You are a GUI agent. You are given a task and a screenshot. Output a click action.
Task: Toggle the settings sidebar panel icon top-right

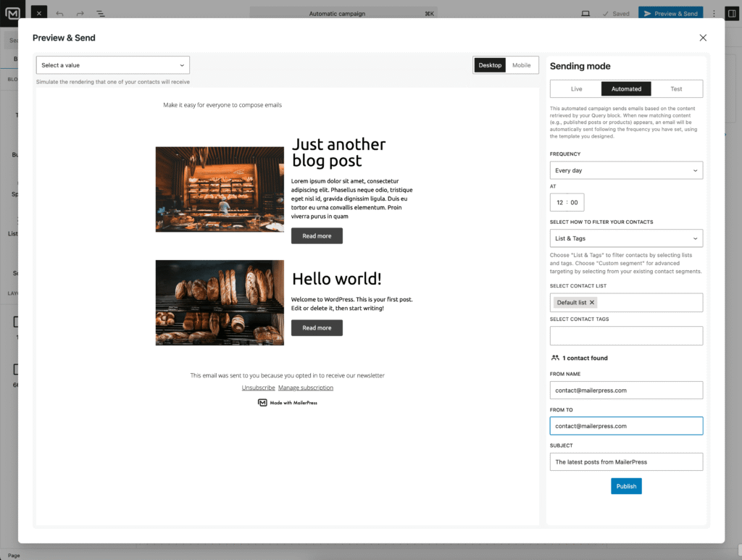pyautogui.click(x=732, y=13)
